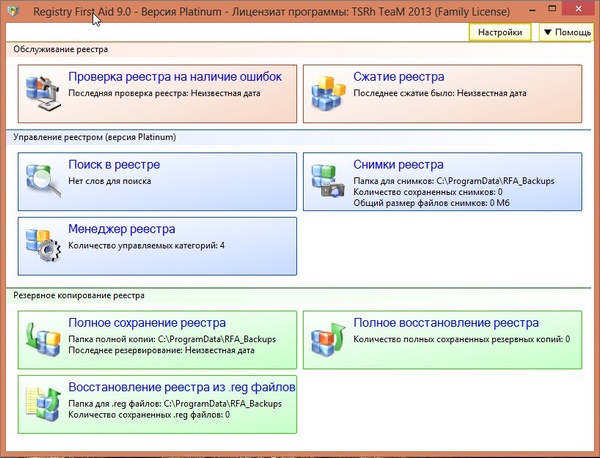Click the full registry backup icon
The height and width of the screenshot is (458, 600).
click(43, 339)
